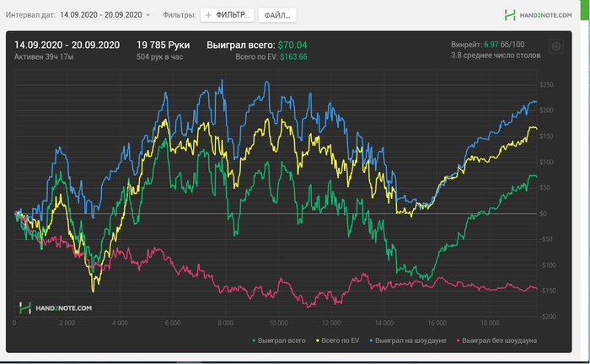Screen dimensions: 590x364
Task: Toggle the Выиграл без шоудауна legend series
Action: pyautogui.click(x=496, y=340)
